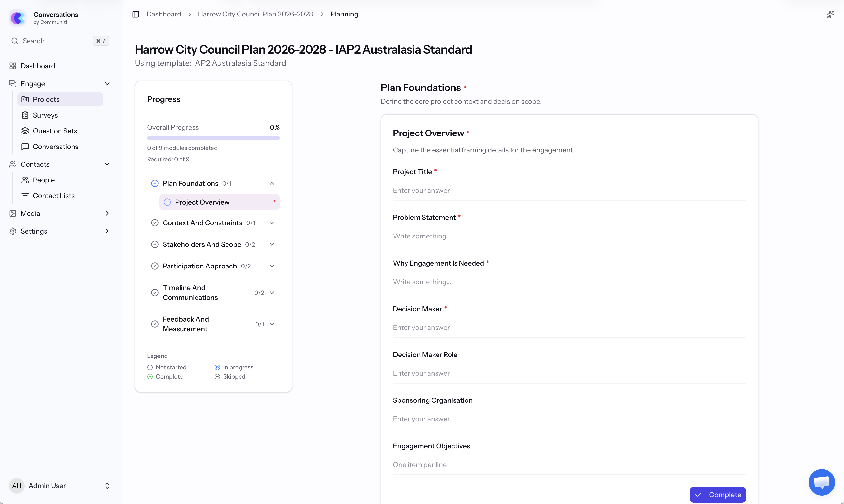
Task: Open Dashboard from sidebar menu
Action: click(38, 66)
